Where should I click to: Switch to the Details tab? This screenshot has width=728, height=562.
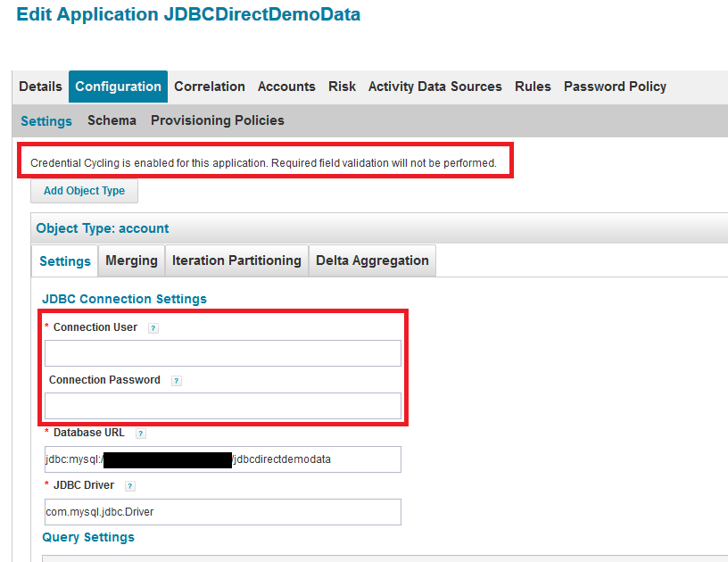point(40,87)
